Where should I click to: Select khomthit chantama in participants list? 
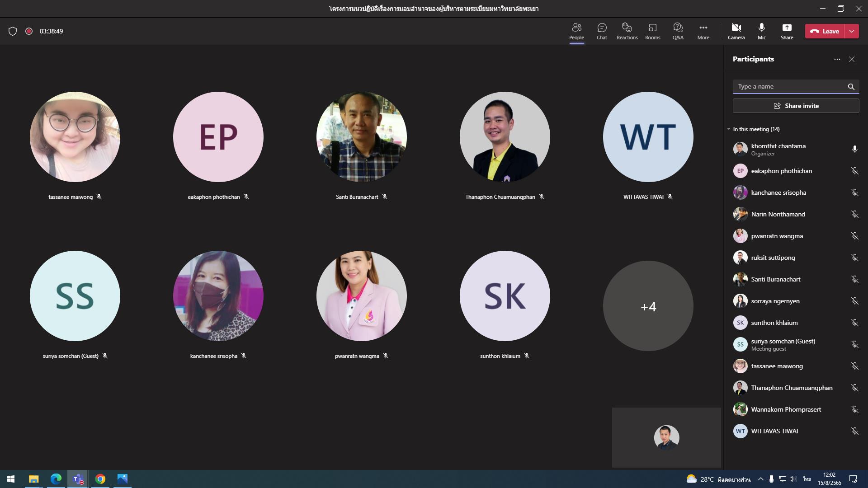[796, 149]
